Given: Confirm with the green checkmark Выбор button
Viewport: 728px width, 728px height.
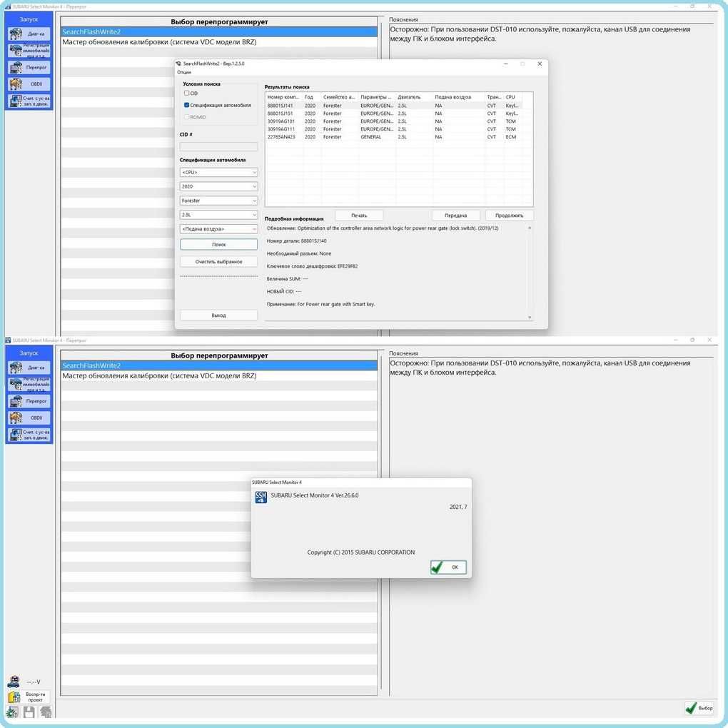Looking at the screenshot, I should (699, 707).
